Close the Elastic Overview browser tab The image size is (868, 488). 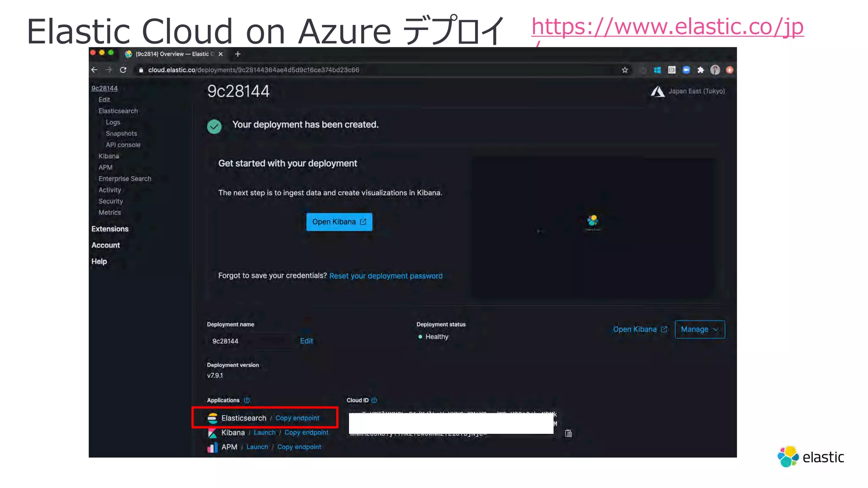[x=221, y=54]
